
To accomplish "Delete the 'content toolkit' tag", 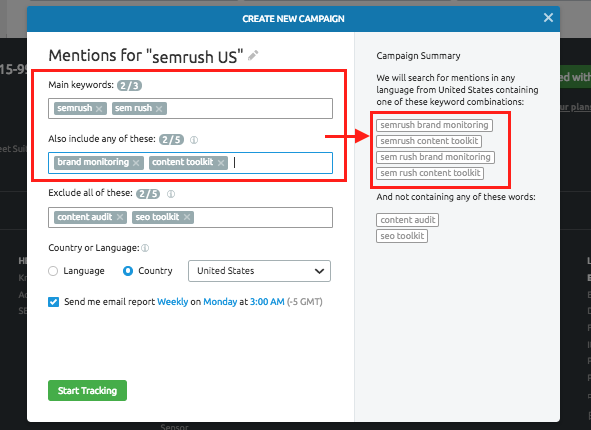I will point(221,163).
